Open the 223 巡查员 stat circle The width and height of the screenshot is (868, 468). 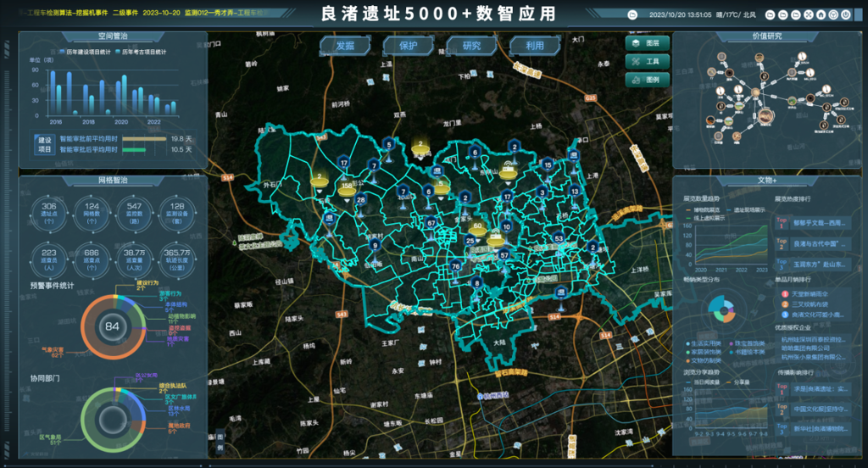[x=48, y=259]
